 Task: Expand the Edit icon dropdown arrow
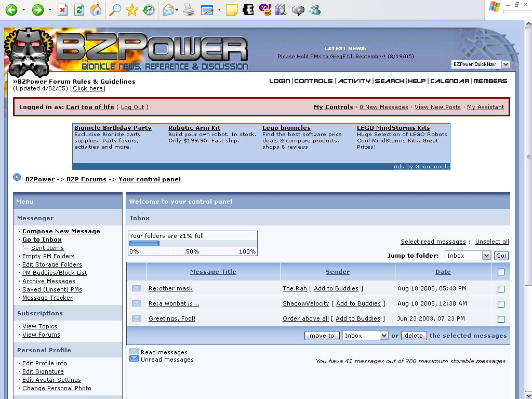(x=219, y=10)
